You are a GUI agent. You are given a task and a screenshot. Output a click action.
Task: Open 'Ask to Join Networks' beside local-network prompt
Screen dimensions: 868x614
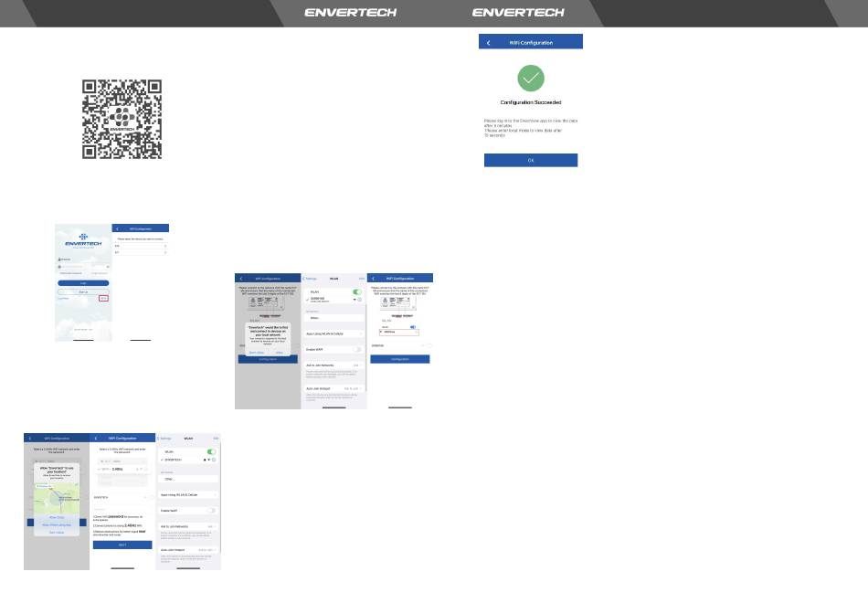click(333, 365)
